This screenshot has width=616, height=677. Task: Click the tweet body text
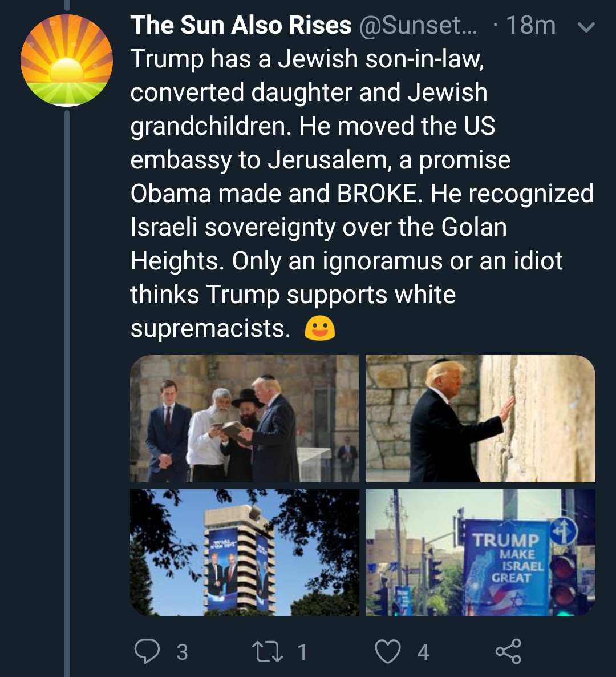(342, 194)
